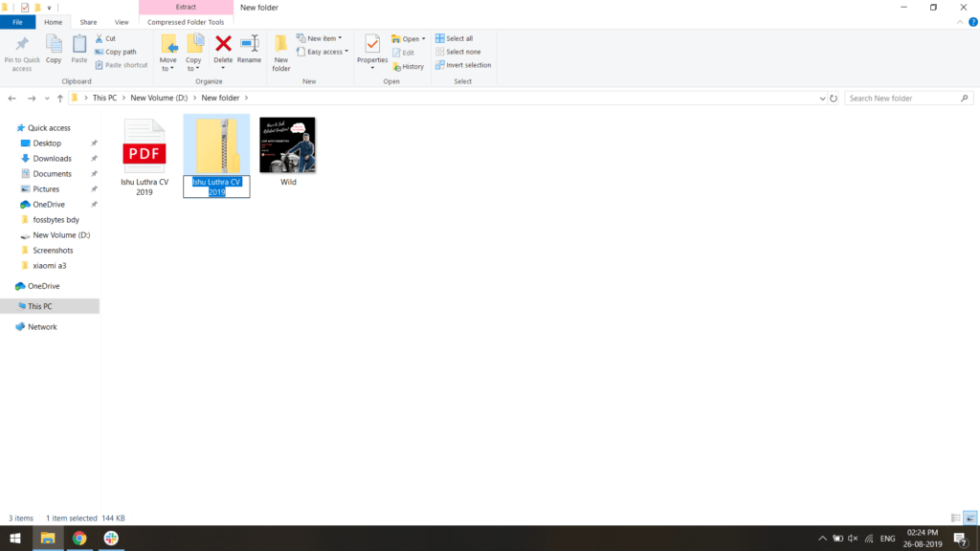This screenshot has height=551, width=980.
Task: Open Documents in the navigation pane
Action: 52,174
